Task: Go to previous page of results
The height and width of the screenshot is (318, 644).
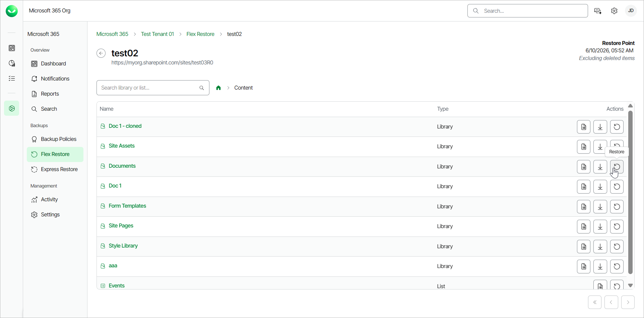Action: coord(611,302)
